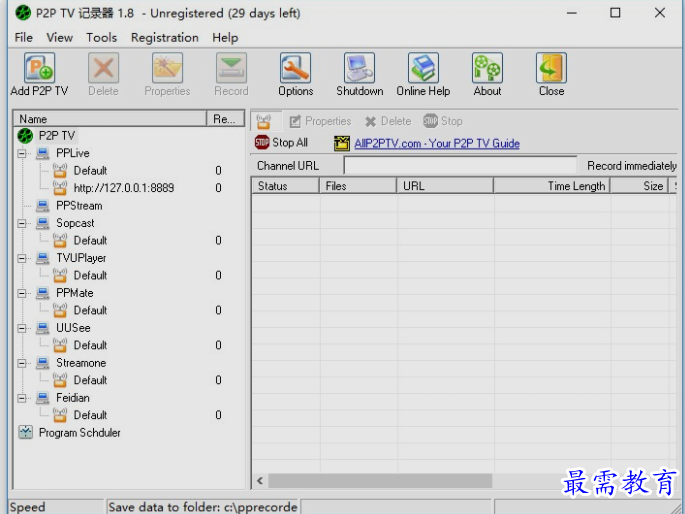Select the PPLive tree item
The height and width of the screenshot is (514, 685).
73,153
